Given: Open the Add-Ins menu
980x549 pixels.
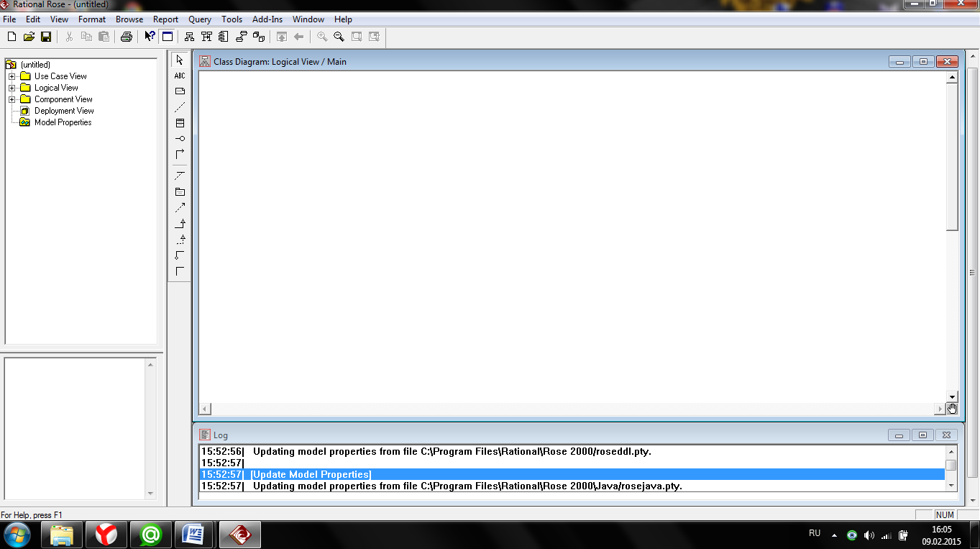Looking at the screenshot, I should (267, 19).
